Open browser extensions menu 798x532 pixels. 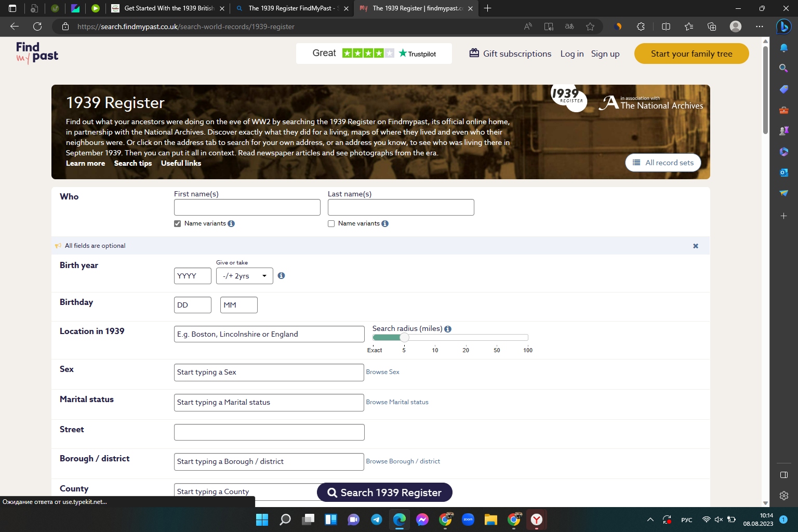[x=641, y=26]
